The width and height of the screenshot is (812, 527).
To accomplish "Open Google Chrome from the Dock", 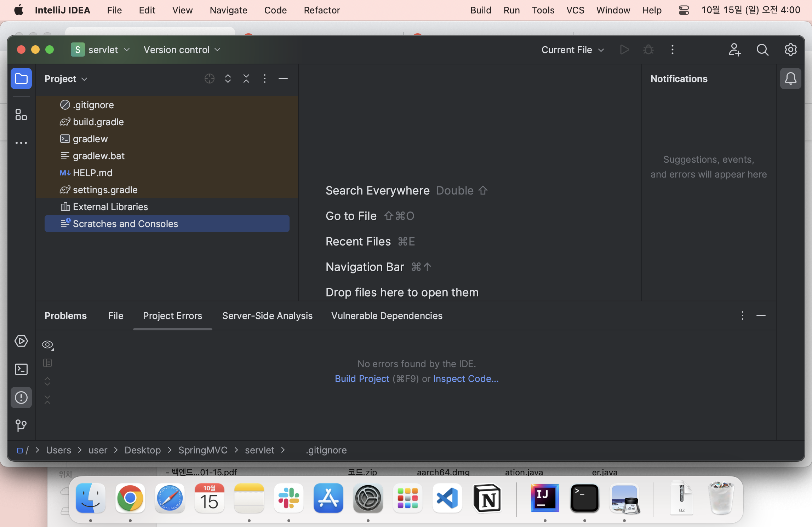I will pos(130,498).
